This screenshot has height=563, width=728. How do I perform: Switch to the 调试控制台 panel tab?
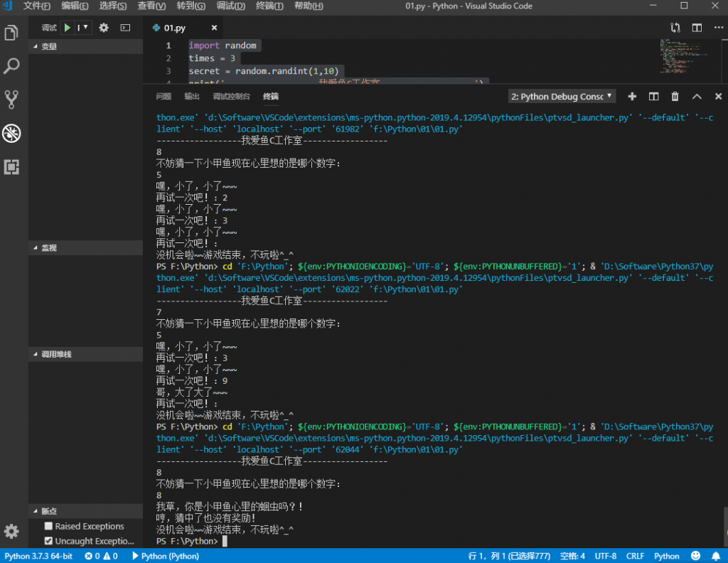coord(231,96)
